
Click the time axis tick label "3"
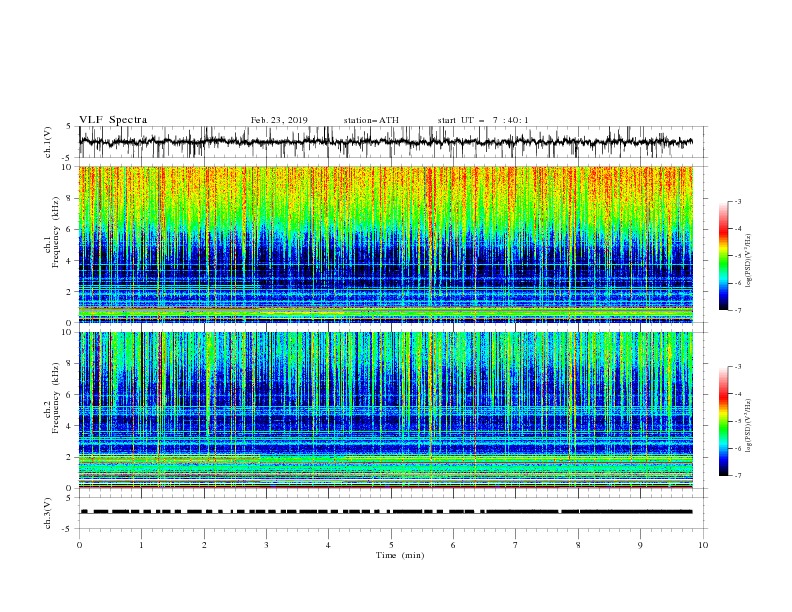266,545
